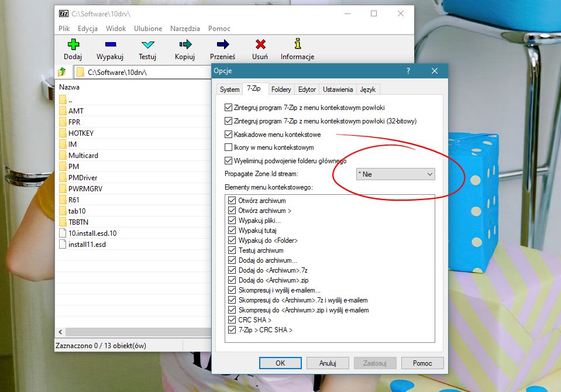Click the Przenieś blue arrow icon
Screen dimensions: 561x392
coord(223,44)
